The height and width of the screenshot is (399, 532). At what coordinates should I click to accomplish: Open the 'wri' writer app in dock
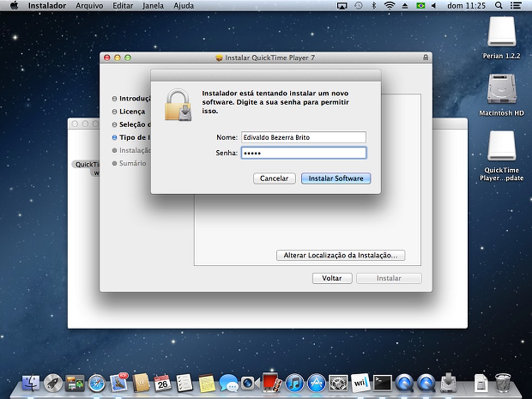pos(360,383)
